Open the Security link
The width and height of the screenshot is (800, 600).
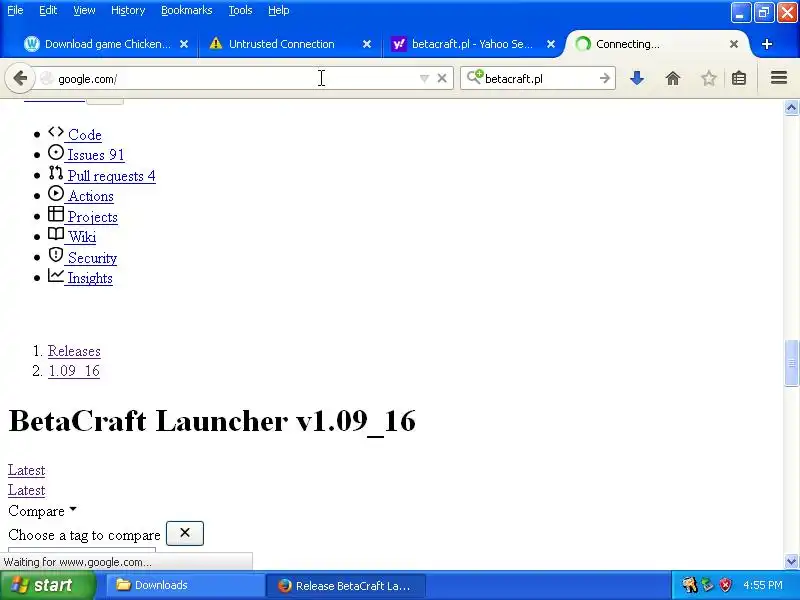point(92,258)
